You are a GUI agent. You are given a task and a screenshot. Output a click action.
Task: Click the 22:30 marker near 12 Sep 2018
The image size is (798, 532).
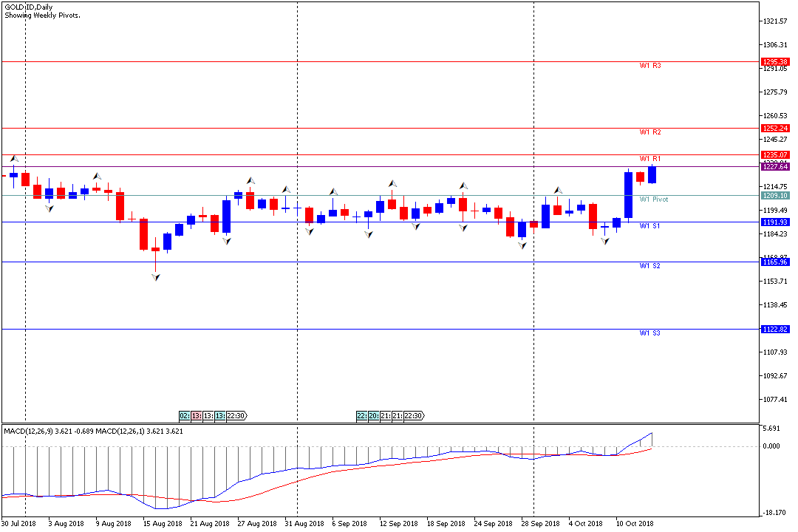click(x=413, y=416)
